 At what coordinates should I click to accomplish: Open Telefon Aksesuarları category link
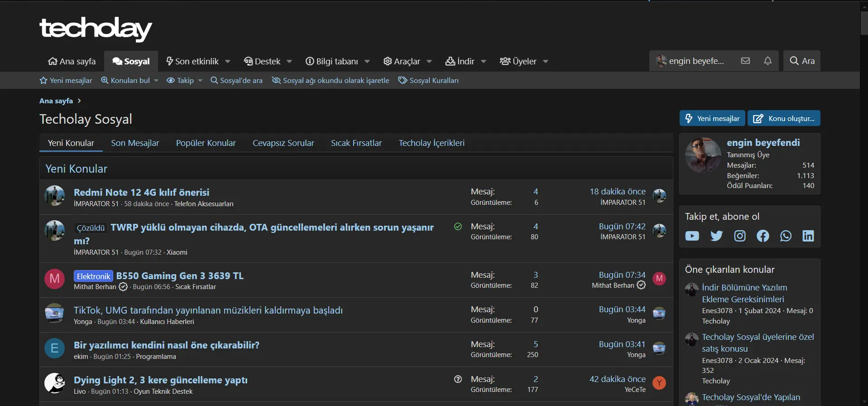(x=204, y=204)
